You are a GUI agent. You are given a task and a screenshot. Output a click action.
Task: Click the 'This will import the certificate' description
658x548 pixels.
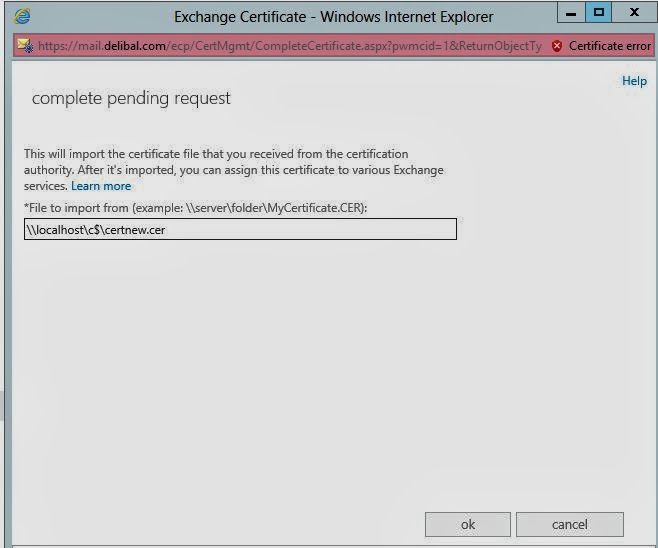216,154
